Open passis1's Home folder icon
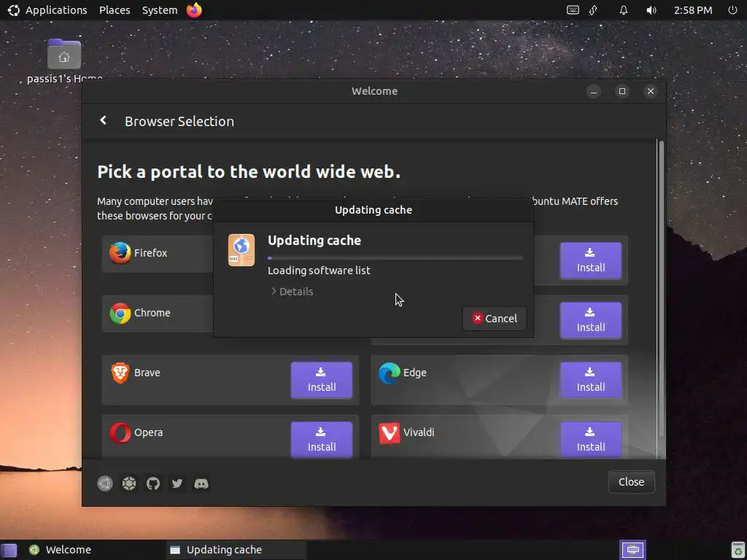The height and width of the screenshot is (560, 747). (x=64, y=54)
